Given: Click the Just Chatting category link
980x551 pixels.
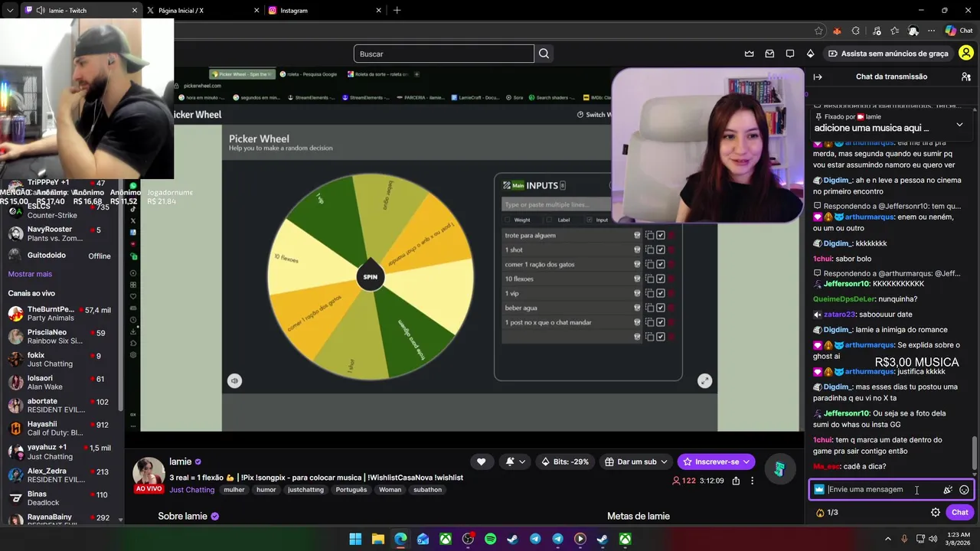Looking at the screenshot, I should pyautogui.click(x=191, y=490).
